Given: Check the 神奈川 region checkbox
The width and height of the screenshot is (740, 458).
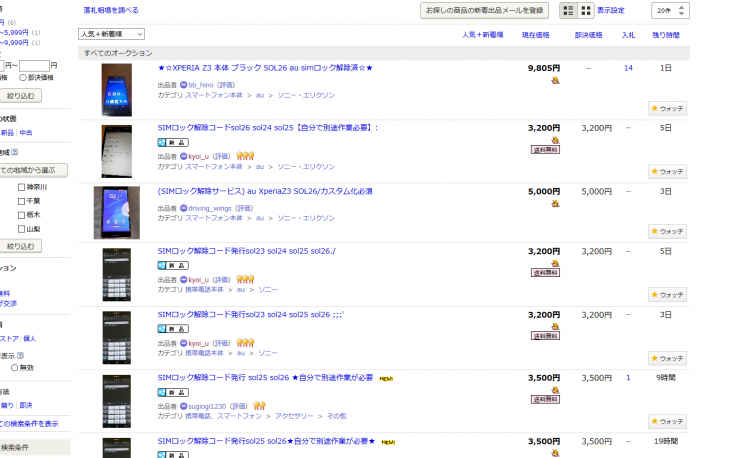Looking at the screenshot, I should point(21,187).
